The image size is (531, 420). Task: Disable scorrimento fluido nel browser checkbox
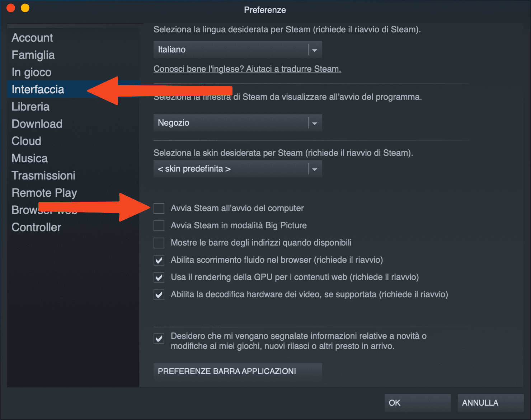159,260
